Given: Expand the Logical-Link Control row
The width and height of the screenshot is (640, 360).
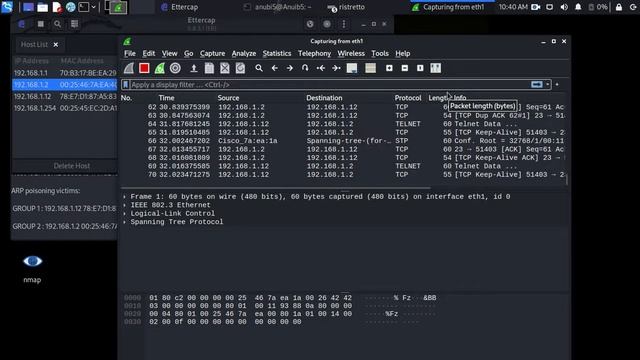Looking at the screenshot, I should click(124, 213).
